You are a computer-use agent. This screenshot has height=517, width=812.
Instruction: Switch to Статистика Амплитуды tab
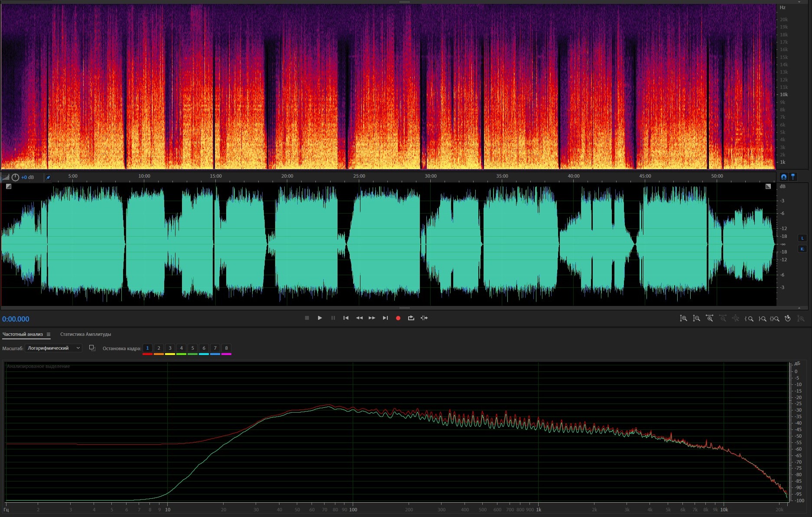click(x=85, y=334)
